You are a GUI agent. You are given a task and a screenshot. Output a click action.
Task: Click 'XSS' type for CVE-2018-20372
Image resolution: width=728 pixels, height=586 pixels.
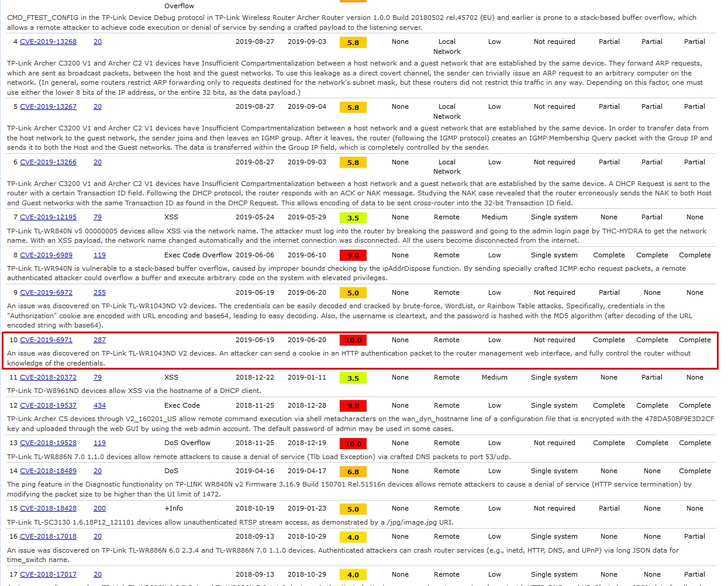click(171, 377)
